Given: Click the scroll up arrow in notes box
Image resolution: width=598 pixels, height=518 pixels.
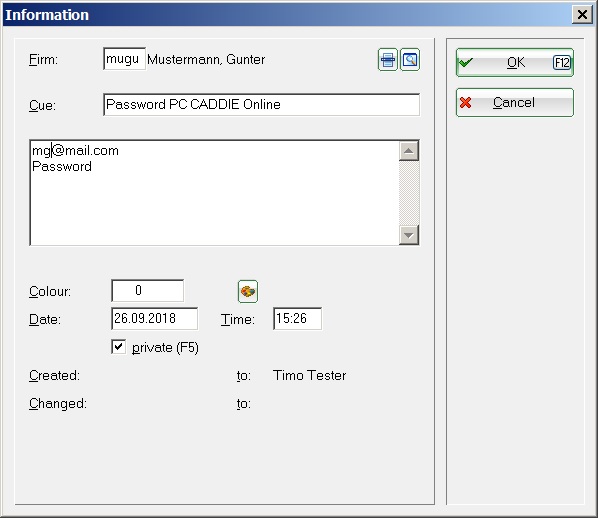Looking at the screenshot, I should point(409,151).
